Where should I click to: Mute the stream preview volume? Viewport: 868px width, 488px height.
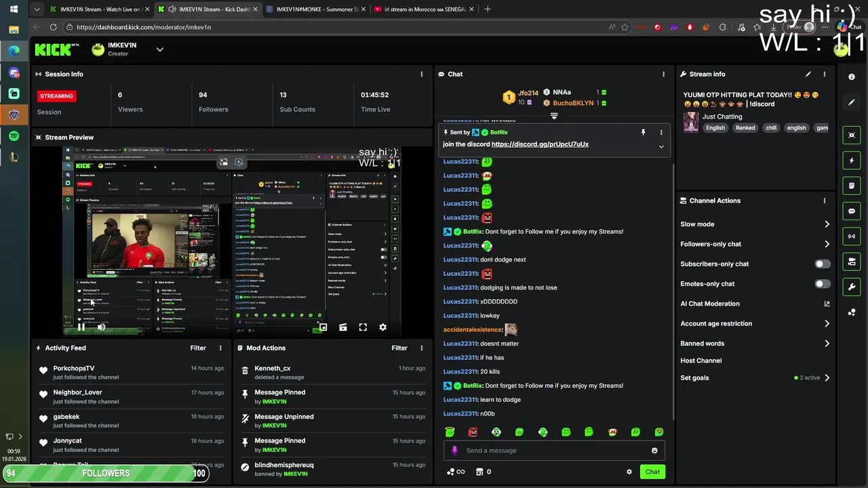(x=101, y=327)
